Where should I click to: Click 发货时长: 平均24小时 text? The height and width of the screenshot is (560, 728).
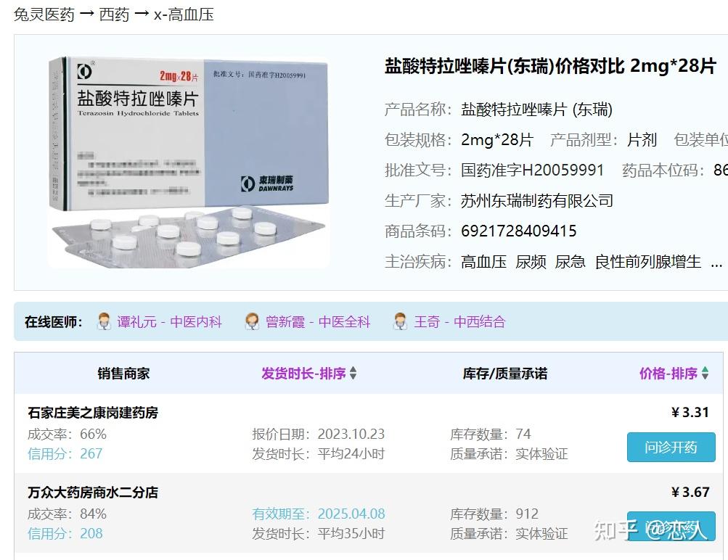pyautogui.click(x=319, y=453)
